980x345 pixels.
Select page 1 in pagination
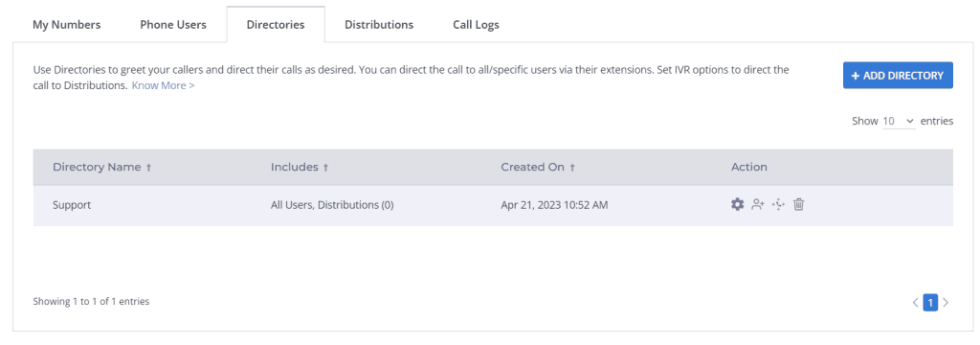tap(930, 303)
